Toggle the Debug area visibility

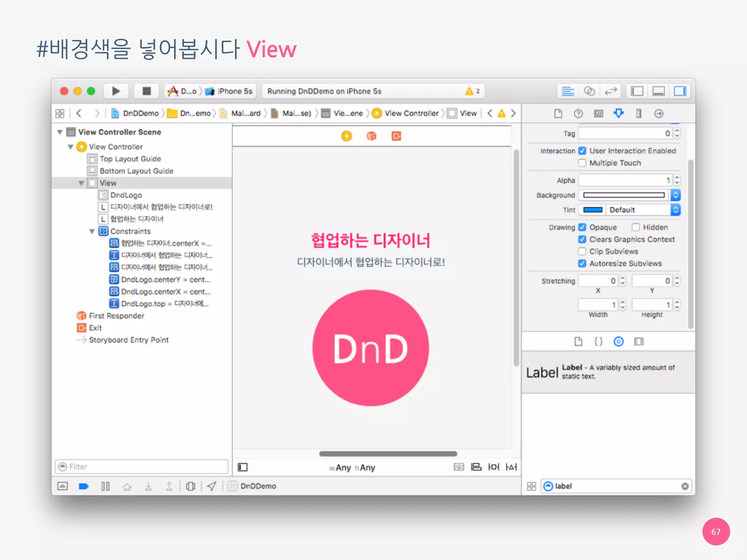click(658, 91)
